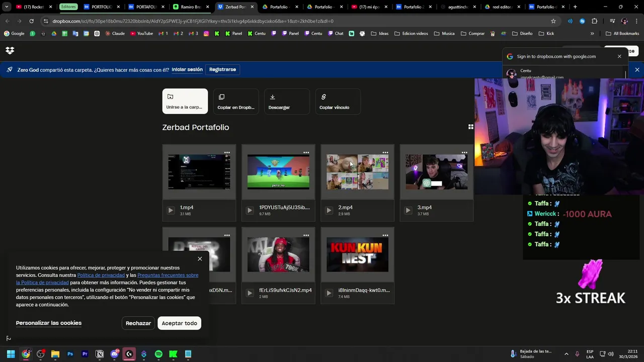Image resolution: width=644 pixels, height=362 pixels.
Task: Open options menu for fErLiS9ufvkCJsN2.mp4
Action: tap(306, 235)
